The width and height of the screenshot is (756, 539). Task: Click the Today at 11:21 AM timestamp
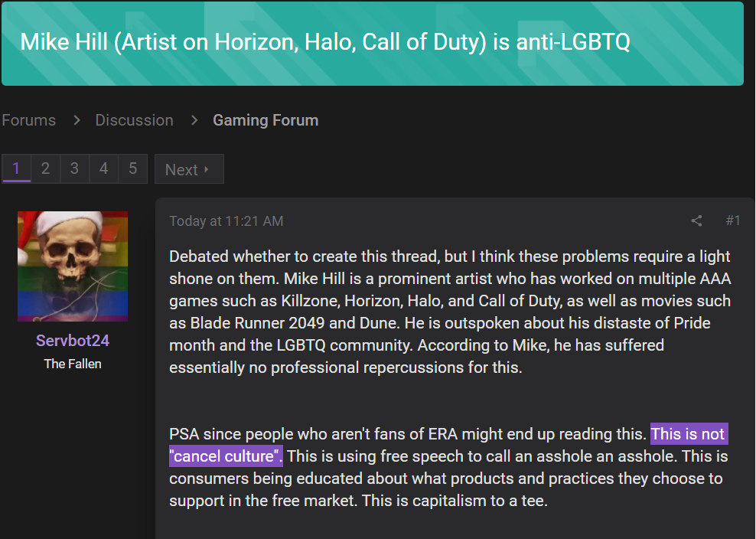[x=226, y=221]
